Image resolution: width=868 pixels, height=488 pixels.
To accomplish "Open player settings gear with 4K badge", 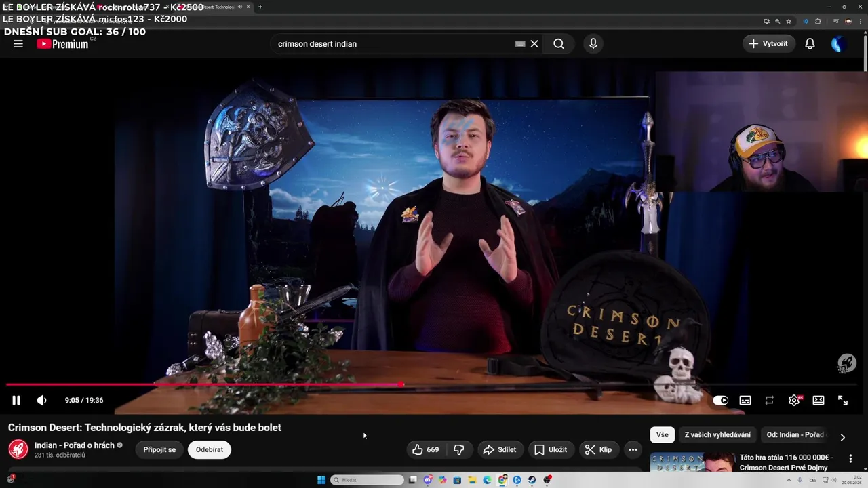I will (794, 400).
